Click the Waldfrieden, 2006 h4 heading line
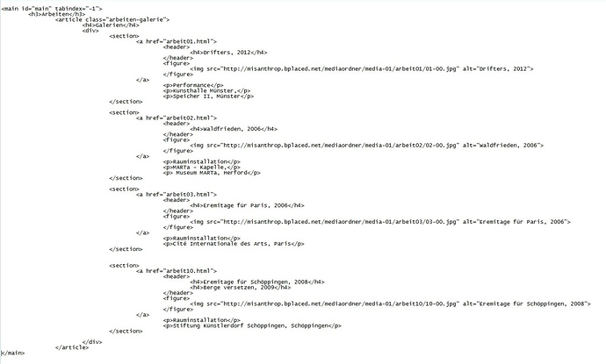The image size is (606, 364). coord(234,129)
